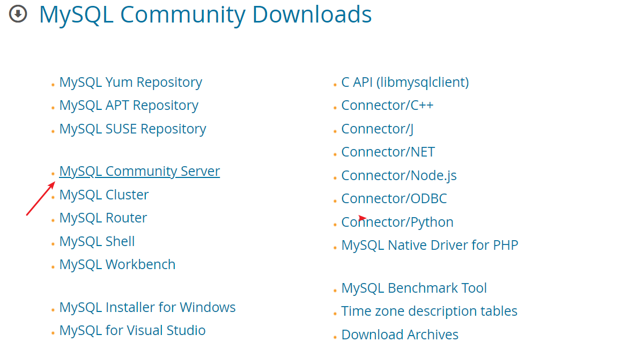The width and height of the screenshot is (628, 364).
Task: Go to MySQL SUSE Repository
Action: pyautogui.click(x=132, y=129)
